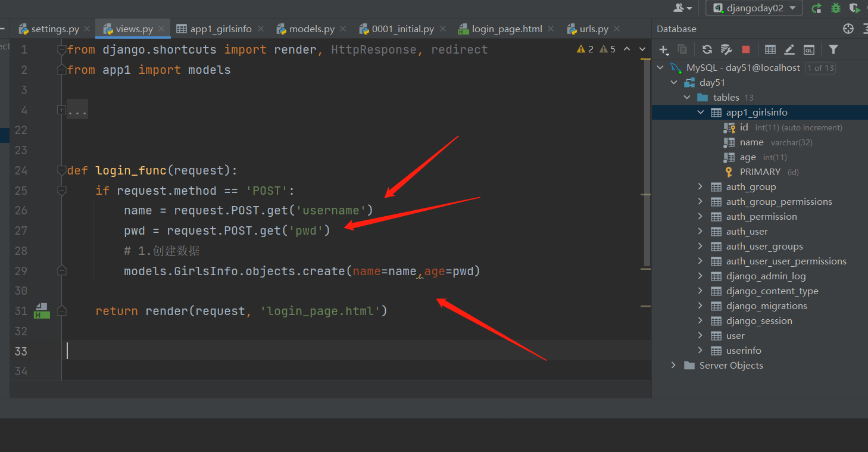Fold the login_func definition on line 24
This screenshot has width=868, height=452.
pyautogui.click(x=61, y=171)
